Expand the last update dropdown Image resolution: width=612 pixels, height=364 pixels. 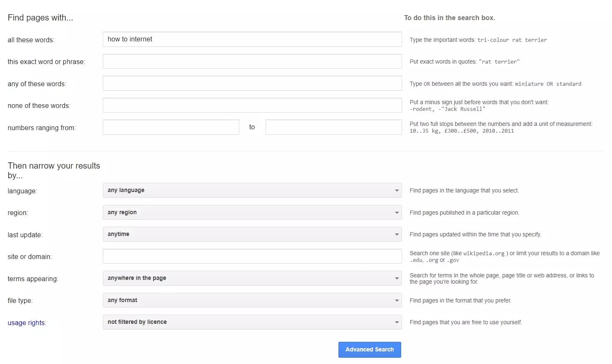coord(252,234)
